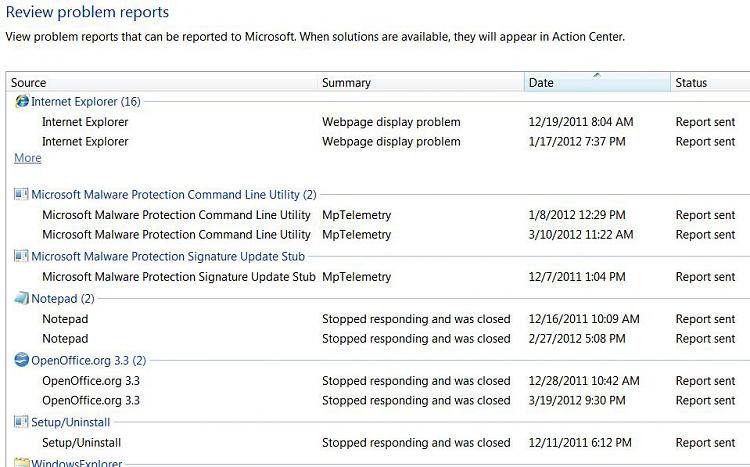Screen dimensions: 750x467
Task: Select the Setup/Uninstall report from 12/11/2011
Action: coord(378,443)
